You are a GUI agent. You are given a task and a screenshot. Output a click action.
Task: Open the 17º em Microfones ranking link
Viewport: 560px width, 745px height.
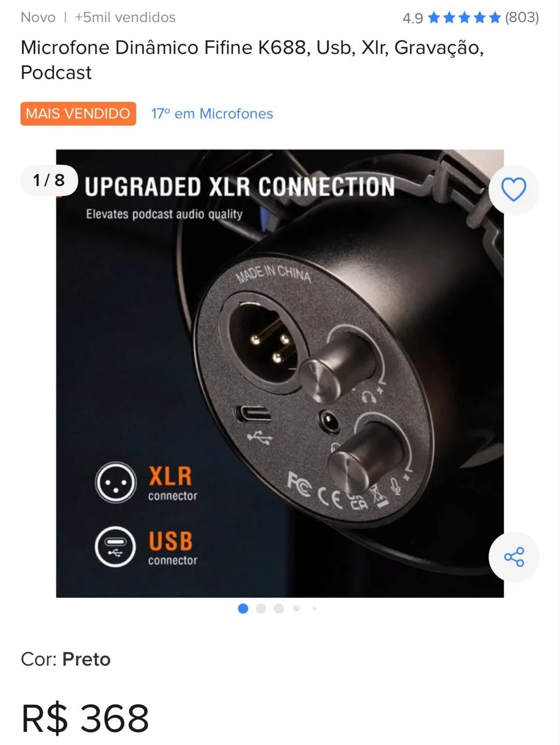point(212,113)
